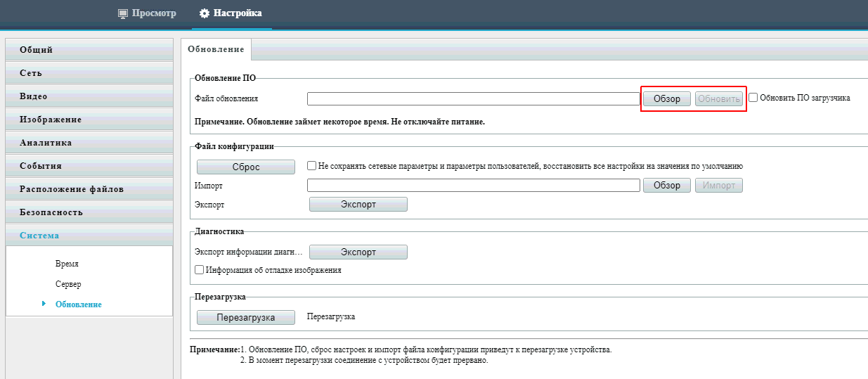Enable Обновить ПО загрузчика checkbox
The image size is (868, 379).
[x=753, y=98]
